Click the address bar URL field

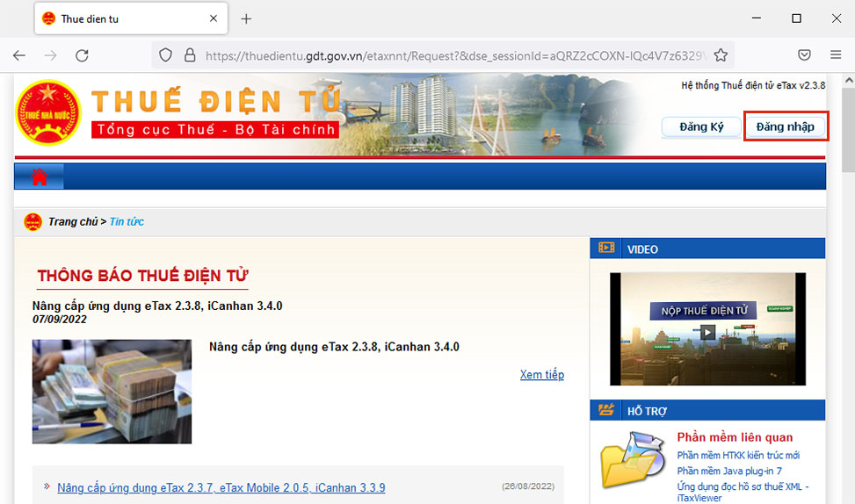coord(455,55)
